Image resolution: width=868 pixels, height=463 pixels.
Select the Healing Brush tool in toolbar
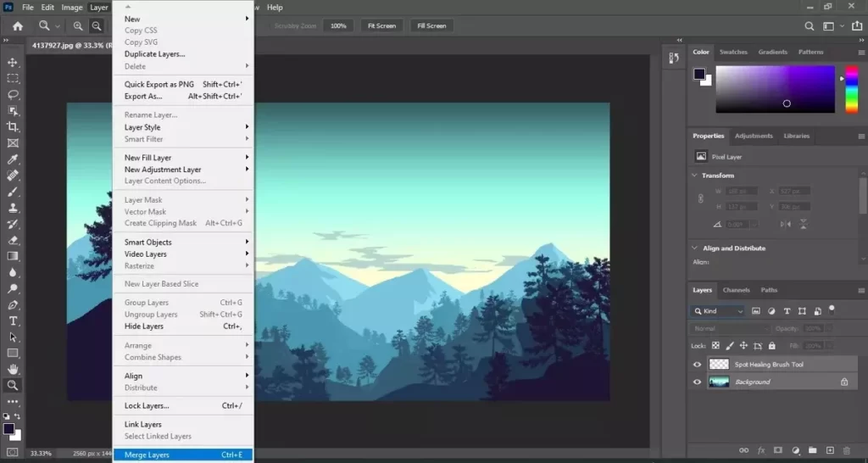(13, 176)
